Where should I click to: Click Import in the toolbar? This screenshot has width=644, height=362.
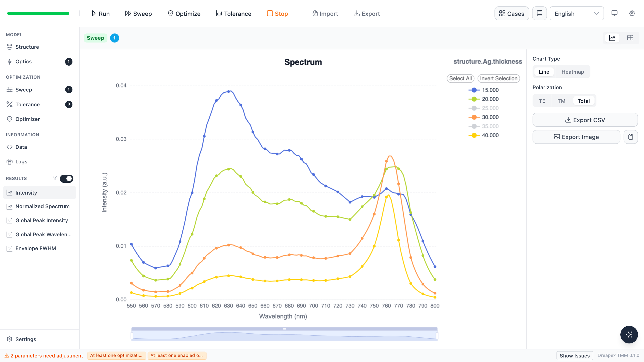325,14
